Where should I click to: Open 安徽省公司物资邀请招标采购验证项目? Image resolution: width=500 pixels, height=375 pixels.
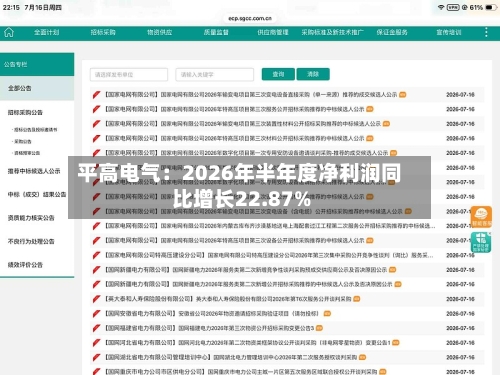[212, 314]
